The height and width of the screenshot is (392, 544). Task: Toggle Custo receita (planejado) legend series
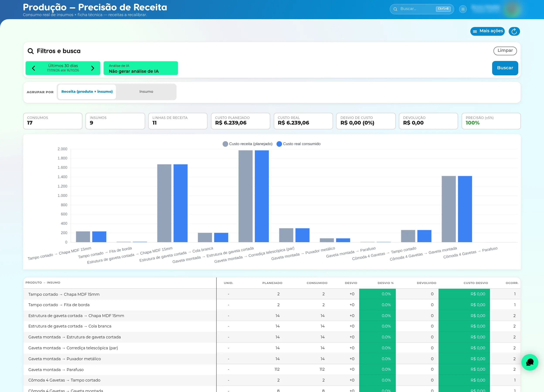(248, 144)
